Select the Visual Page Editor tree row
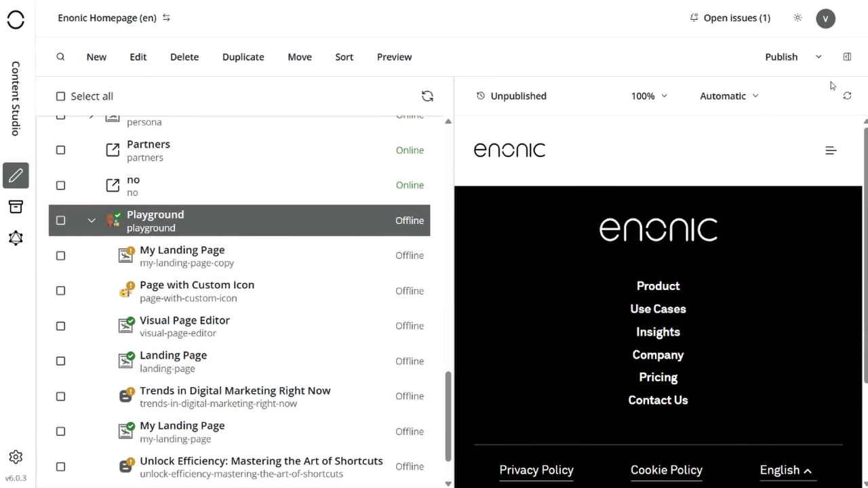 tap(239, 326)
